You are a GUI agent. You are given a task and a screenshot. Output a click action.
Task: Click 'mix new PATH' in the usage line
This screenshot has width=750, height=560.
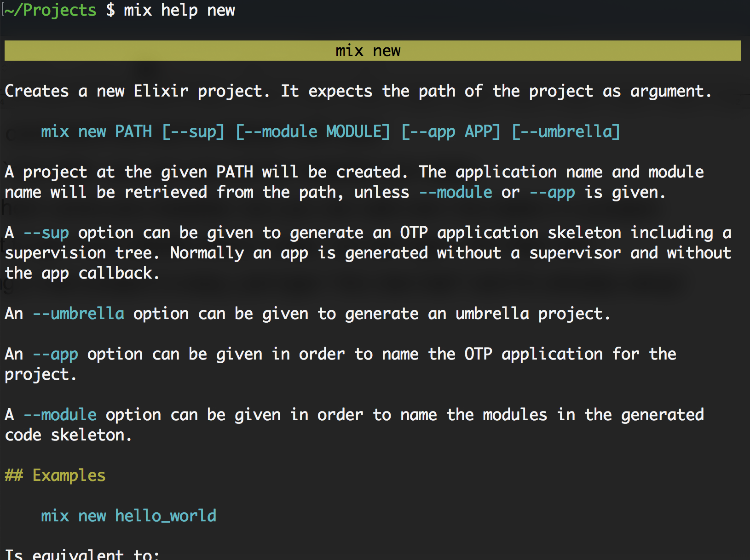tap(97, 131)
